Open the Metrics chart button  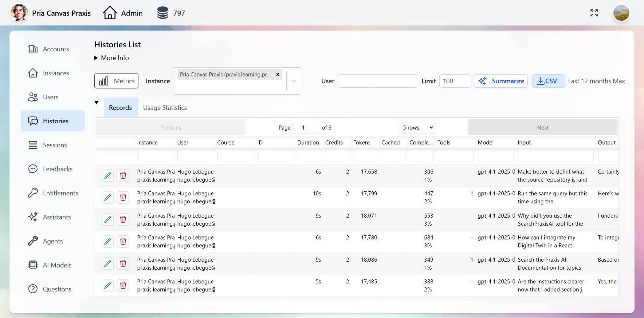(117, 81)
